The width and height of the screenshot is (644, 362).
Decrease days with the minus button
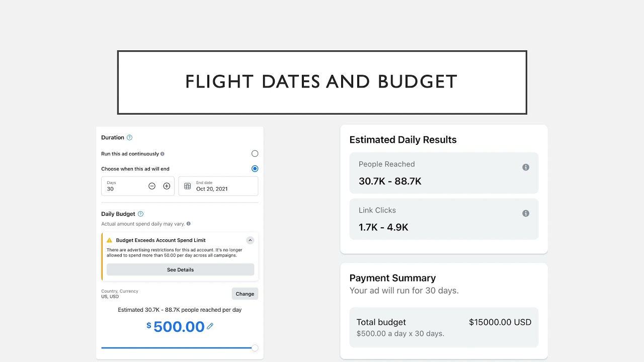click(x=152, y=186)
